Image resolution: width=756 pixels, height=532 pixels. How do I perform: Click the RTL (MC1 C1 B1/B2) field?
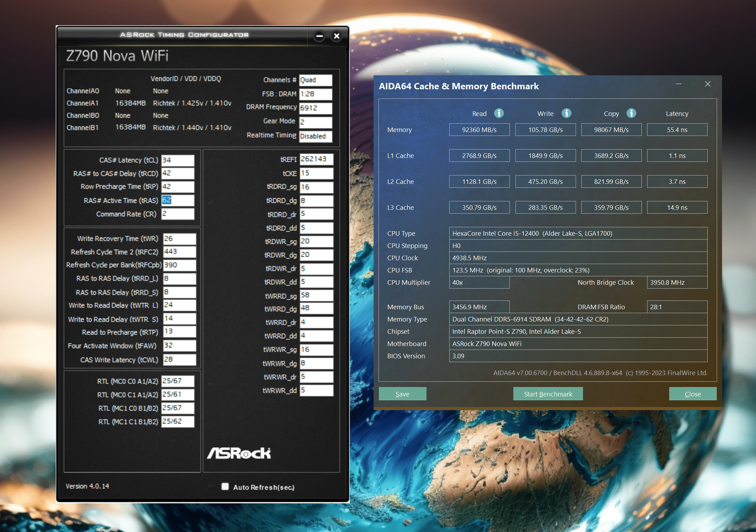pos(178,421)
